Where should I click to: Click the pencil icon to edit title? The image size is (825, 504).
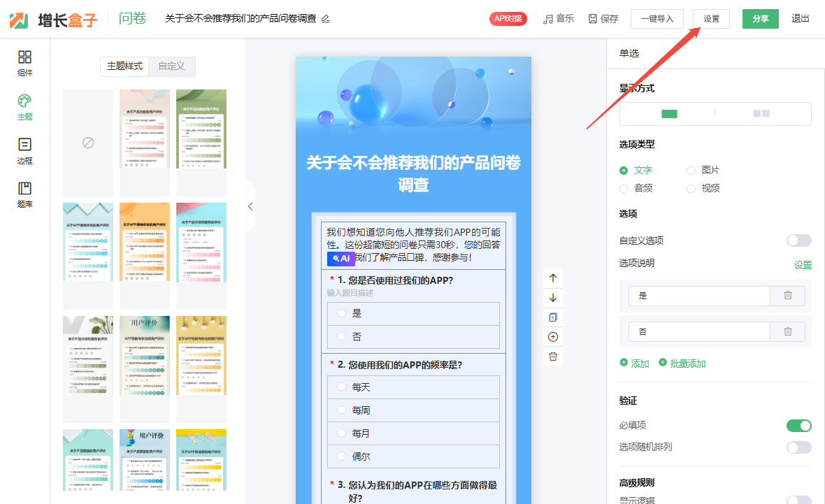click(325, 19)
